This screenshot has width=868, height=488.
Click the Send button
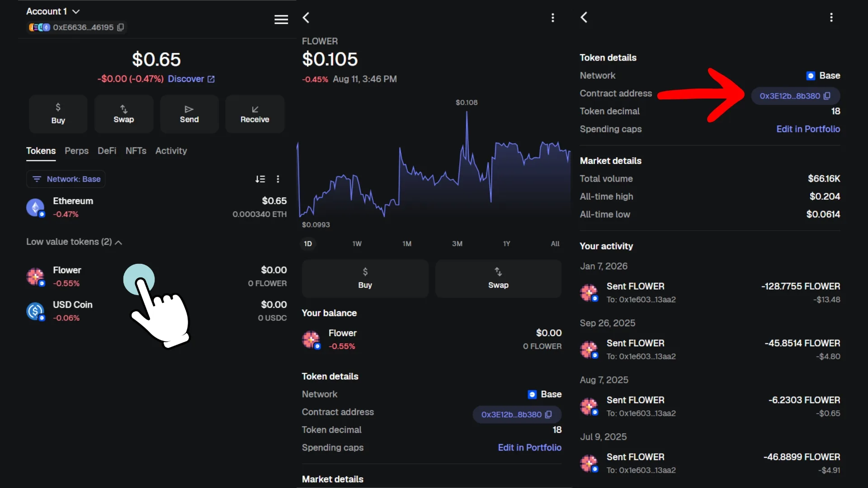(x=189, y=114)
